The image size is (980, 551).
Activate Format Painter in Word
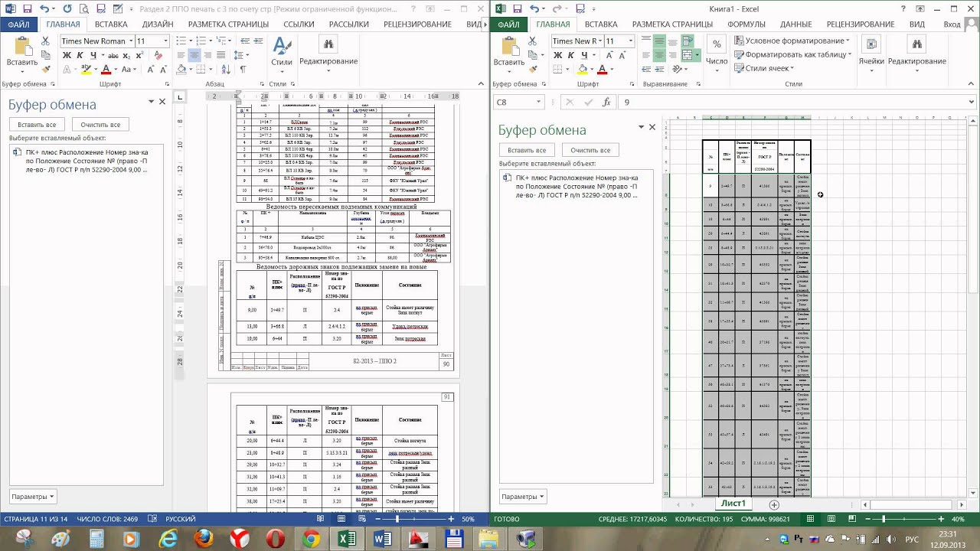click(47, 69)
